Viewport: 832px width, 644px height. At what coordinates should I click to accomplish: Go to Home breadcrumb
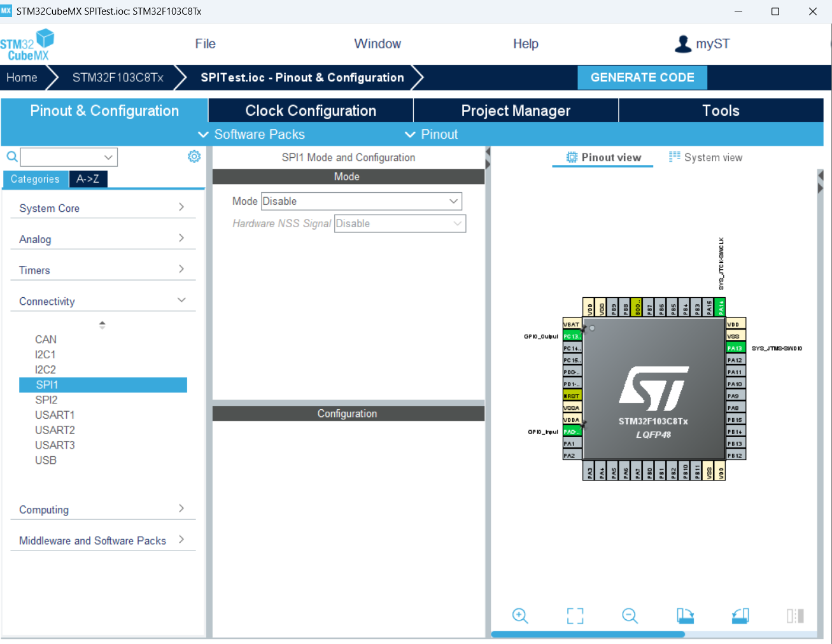[22, 78]
